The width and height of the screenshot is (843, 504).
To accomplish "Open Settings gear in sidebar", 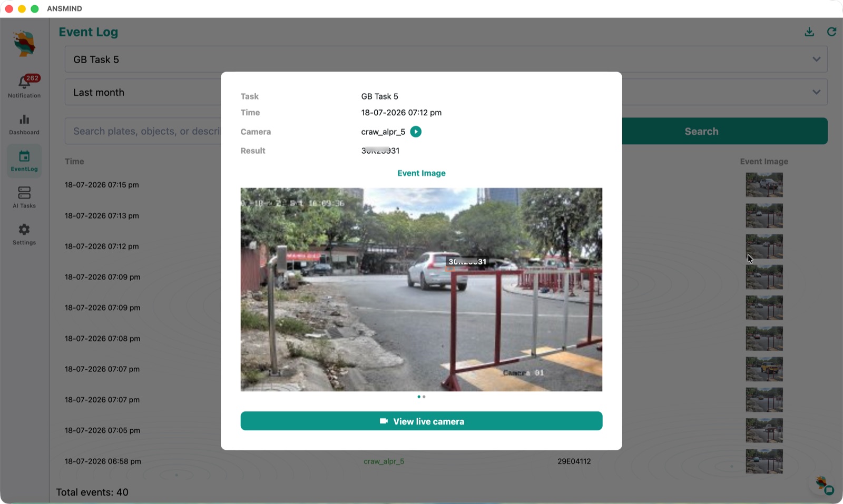I will coord(24,234).
